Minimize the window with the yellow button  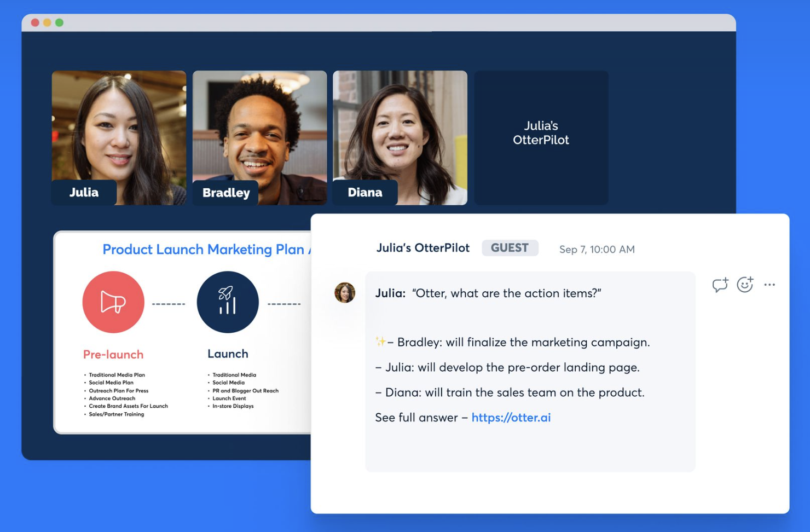(47, 22)
